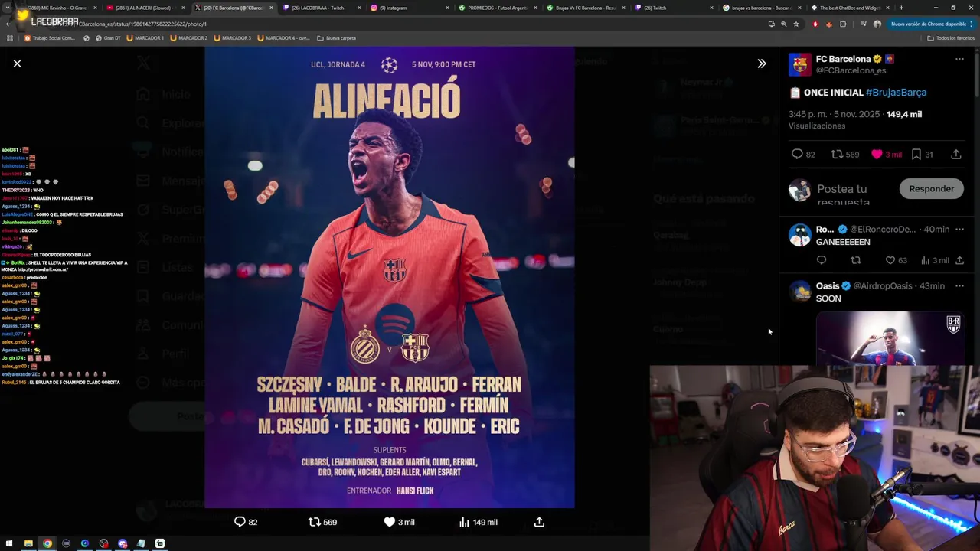Open the promoshell.com.ar link in chat

(x=43, y=269)
